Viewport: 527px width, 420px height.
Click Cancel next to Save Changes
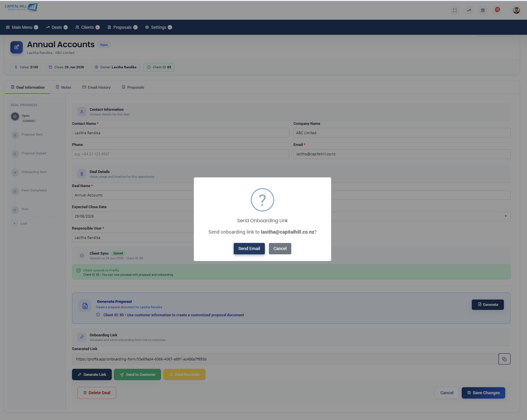point(447,393)
